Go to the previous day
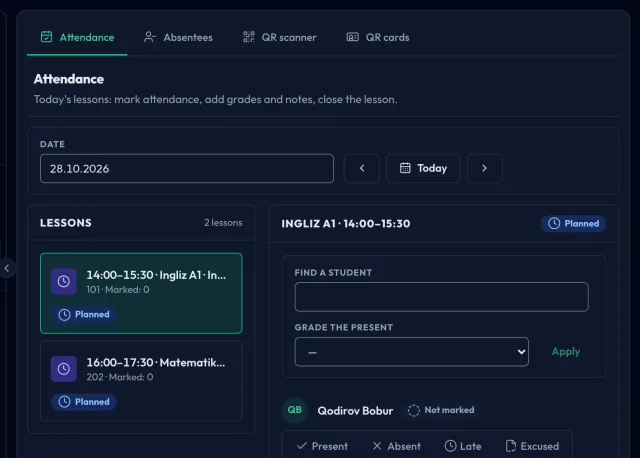The height and width of the screenshot is (458, 640). pos(362,168)
